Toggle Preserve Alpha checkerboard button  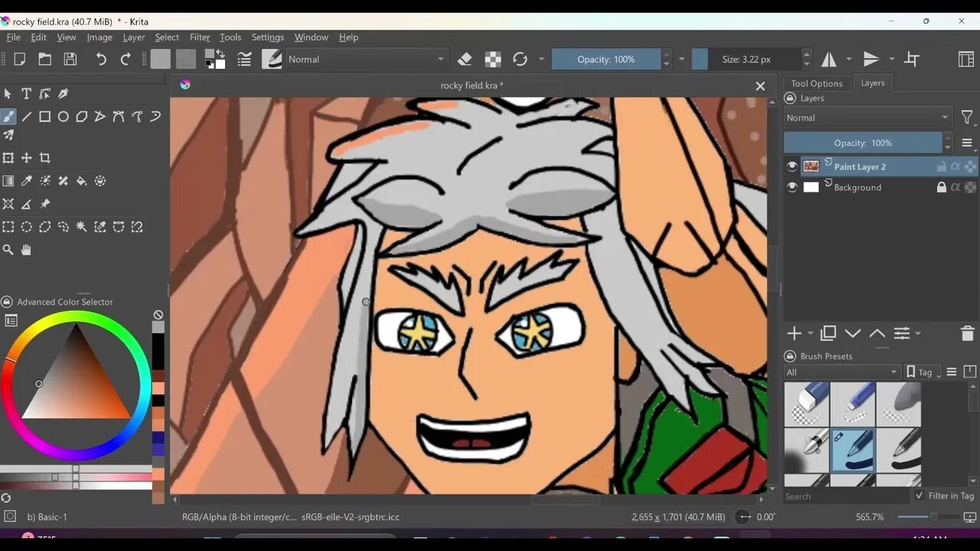tap(493, 59)
